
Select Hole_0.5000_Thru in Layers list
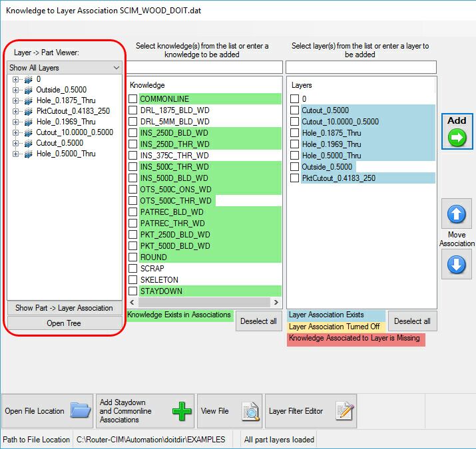point(332,156)
